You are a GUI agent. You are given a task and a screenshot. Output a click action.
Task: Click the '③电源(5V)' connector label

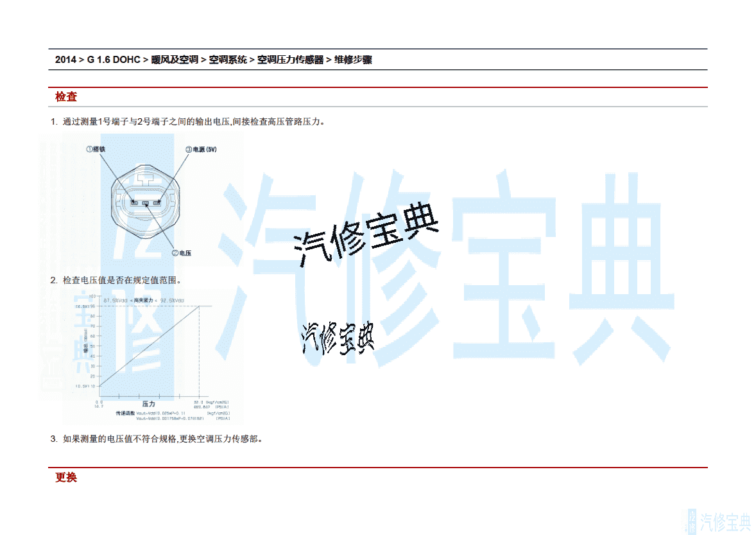(x=201, y=150)
